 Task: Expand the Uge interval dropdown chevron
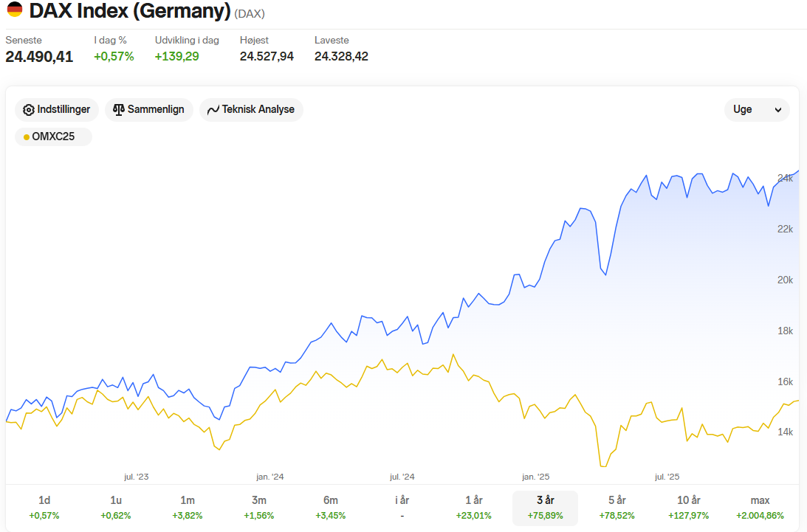pos(778,110)
